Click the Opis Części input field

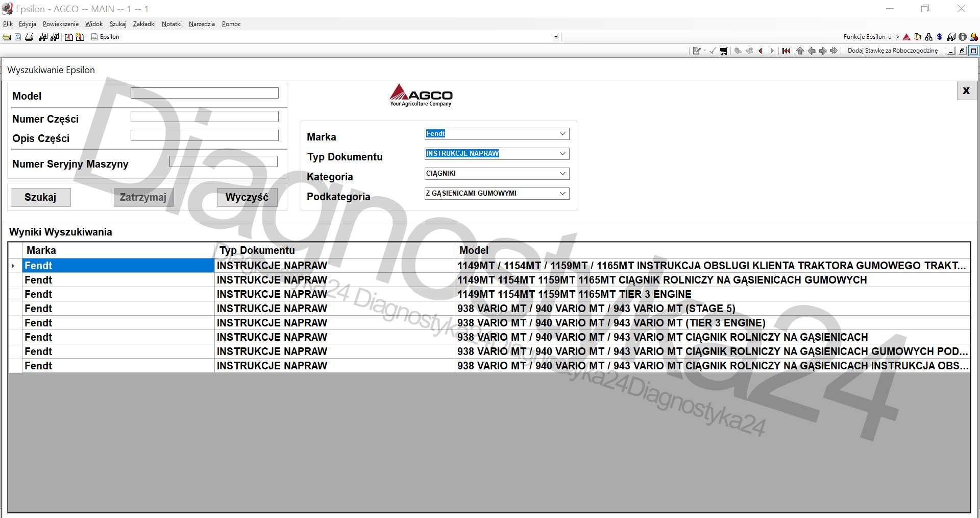click(205, 135)
